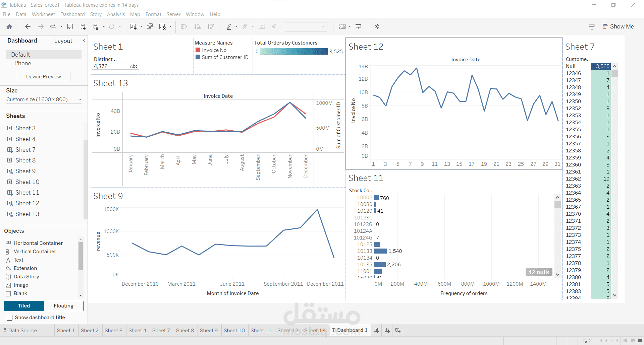This screenshot has width=644, height=345.
Task: Select the Tiled layout toggle
Action: click(24, 306)
